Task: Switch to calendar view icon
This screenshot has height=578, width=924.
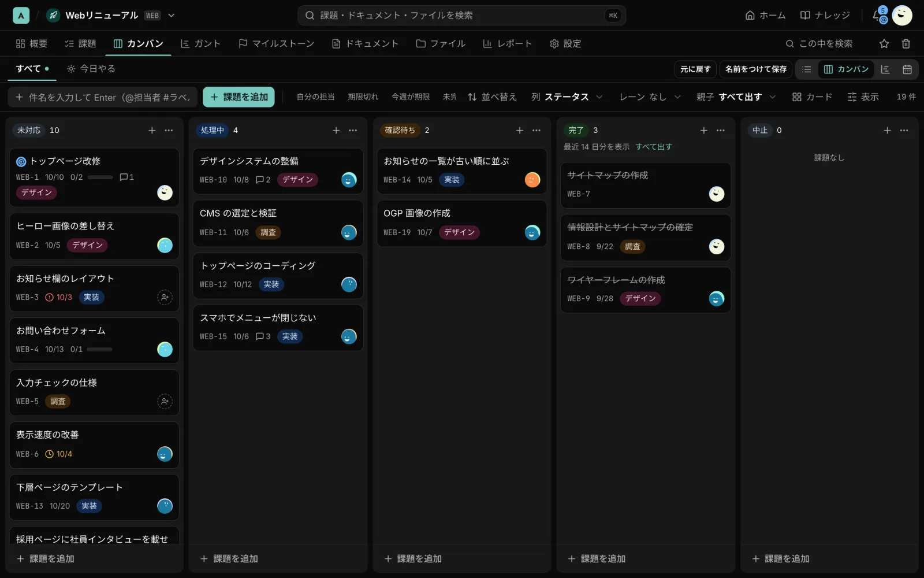Action: tap(907, 69)
